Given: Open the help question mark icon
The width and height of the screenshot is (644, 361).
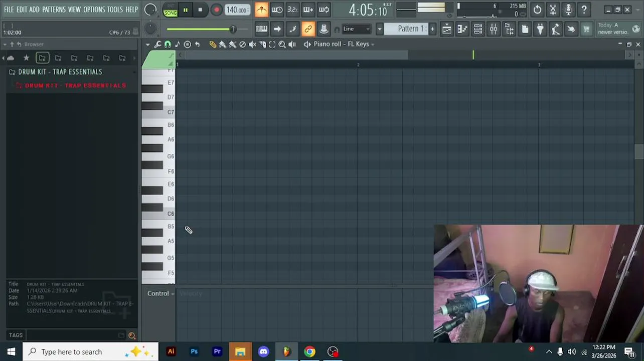Looking at the screenshot, I should [584, 10].
